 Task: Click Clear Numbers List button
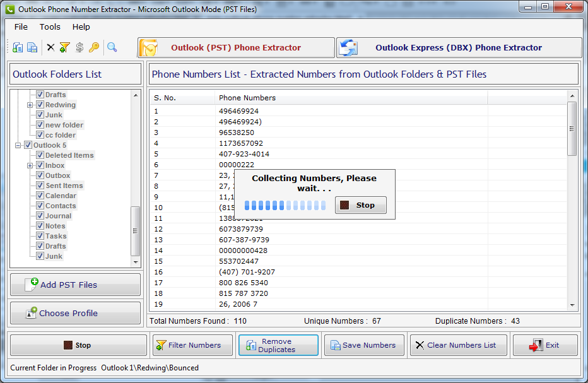tap(459, 345)
